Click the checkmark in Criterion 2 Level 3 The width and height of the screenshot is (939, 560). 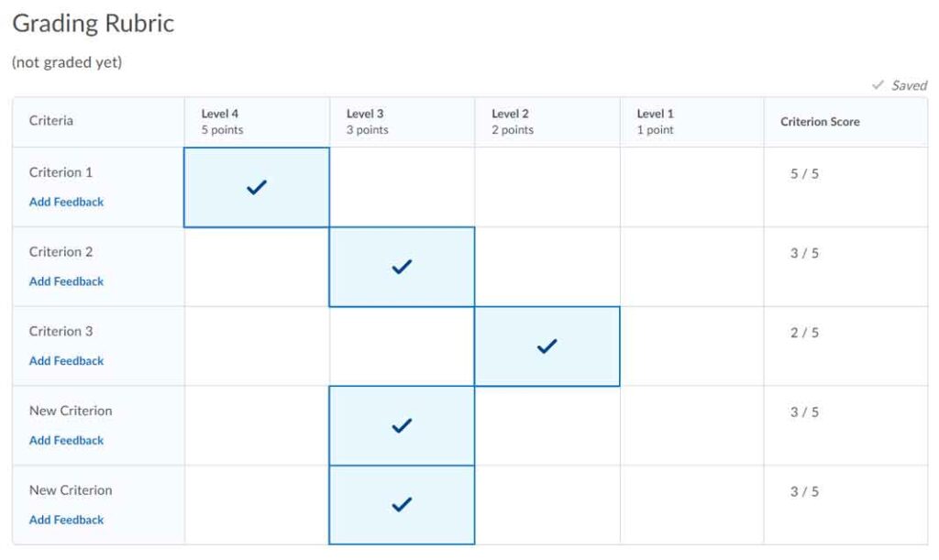tap(402, 267)
